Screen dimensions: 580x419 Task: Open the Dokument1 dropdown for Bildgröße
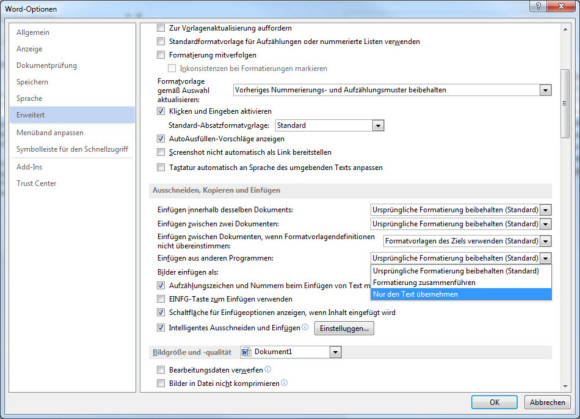click(x=335, y=352)
